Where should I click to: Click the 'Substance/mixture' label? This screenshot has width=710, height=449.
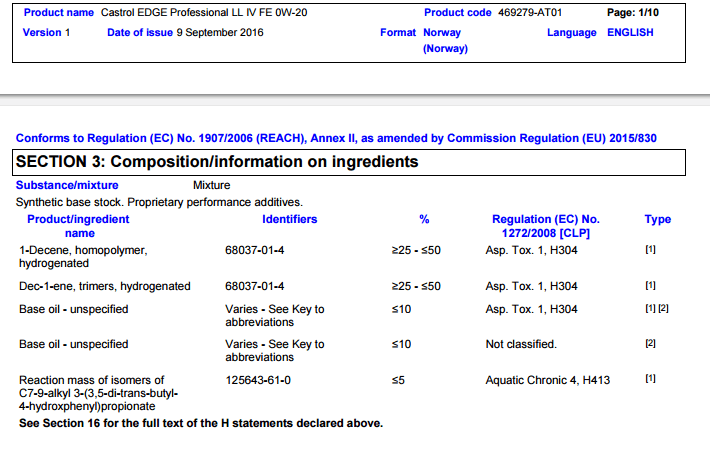pos(67,185)
